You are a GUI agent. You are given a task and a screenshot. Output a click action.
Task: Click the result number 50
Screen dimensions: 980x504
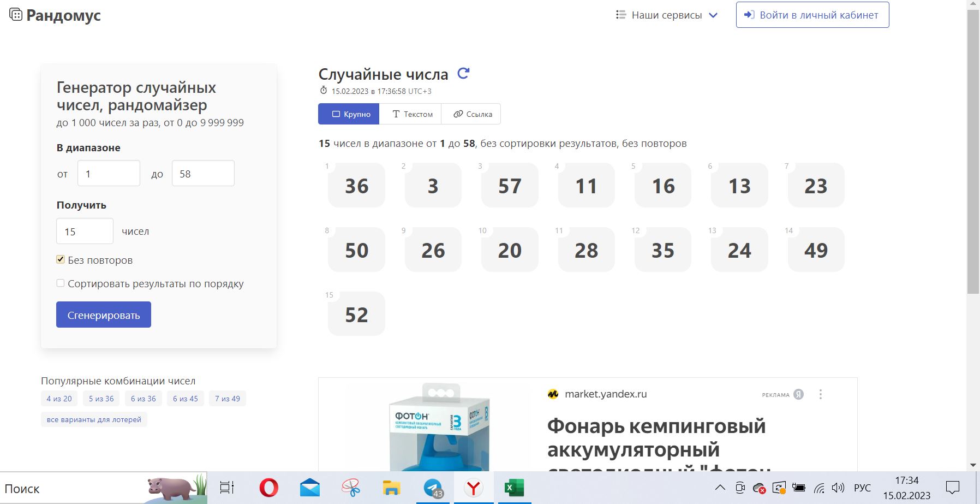tap(356, 250)
